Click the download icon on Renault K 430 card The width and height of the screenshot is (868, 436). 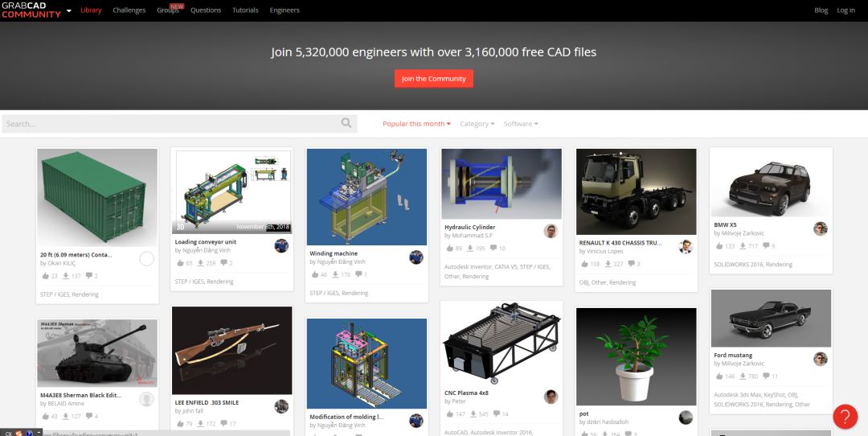(x=608, y=265)
